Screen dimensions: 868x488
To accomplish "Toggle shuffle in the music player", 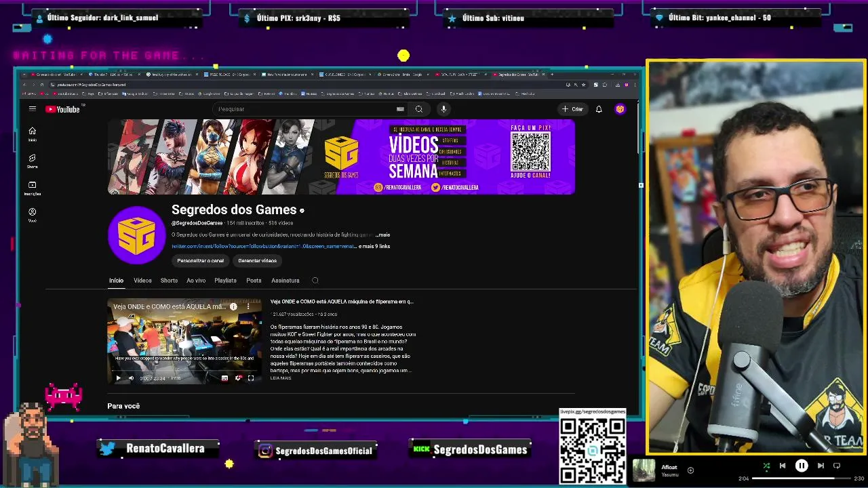I will coord(766,466).
